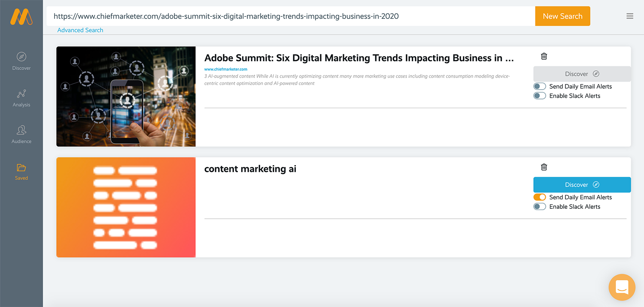Click the gray Discover button for Adobe Summit
Screen dimensions: 644x307
pyautogui.click(x=582, y=74)
